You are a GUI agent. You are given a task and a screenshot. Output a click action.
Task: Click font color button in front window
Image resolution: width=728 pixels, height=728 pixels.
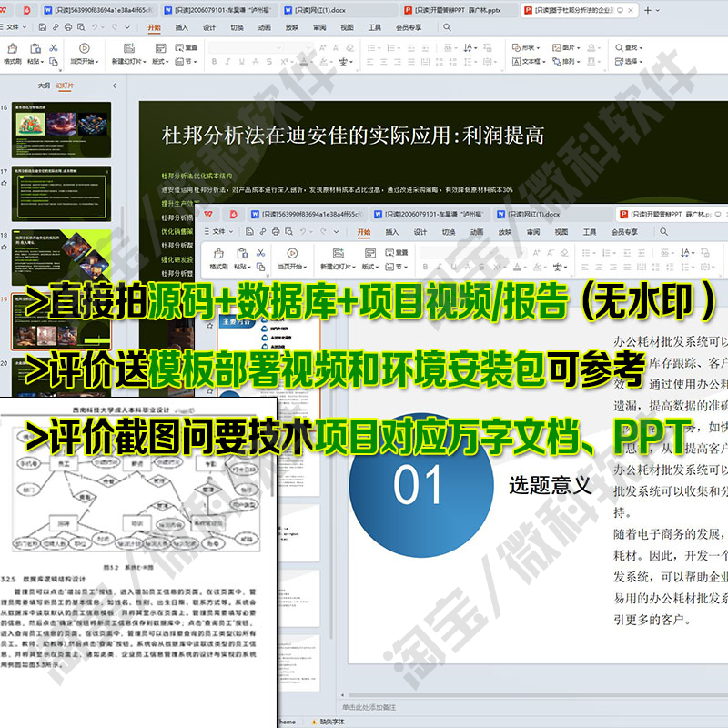(517, 267)
